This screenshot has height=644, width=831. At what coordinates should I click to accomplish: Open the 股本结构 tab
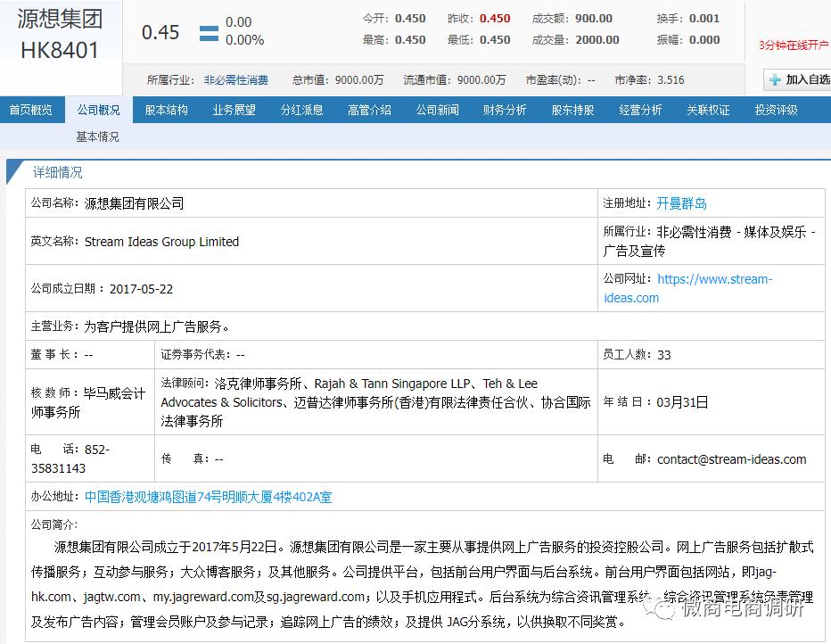click(x=166, y=109)
